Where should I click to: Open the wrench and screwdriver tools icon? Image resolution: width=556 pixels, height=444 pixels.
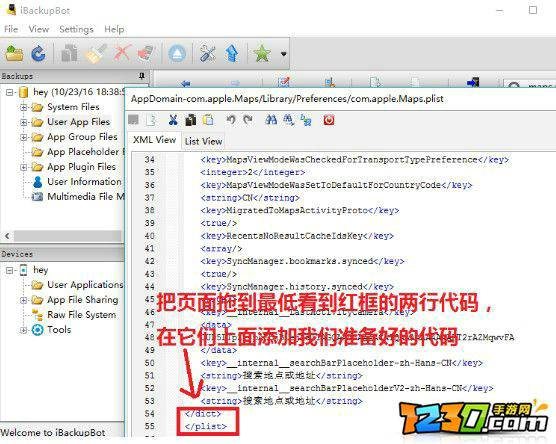coord(208,54)
